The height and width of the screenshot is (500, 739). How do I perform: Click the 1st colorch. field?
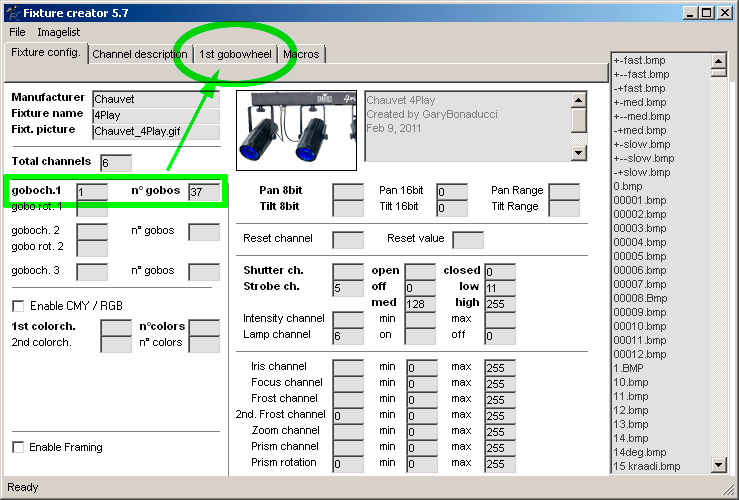[x=116, y=328]
